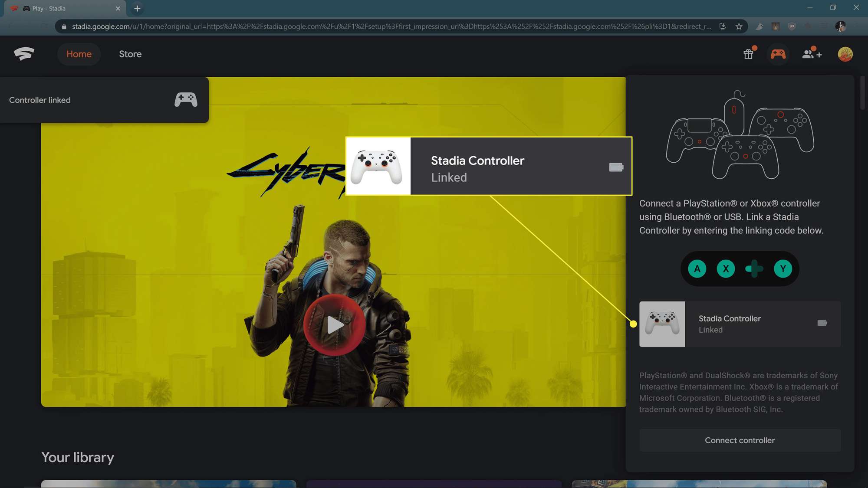The width and height of the screenshot is (868, 488).
Task: Open the third library game thumbnail
Action: tap(699, 484)
